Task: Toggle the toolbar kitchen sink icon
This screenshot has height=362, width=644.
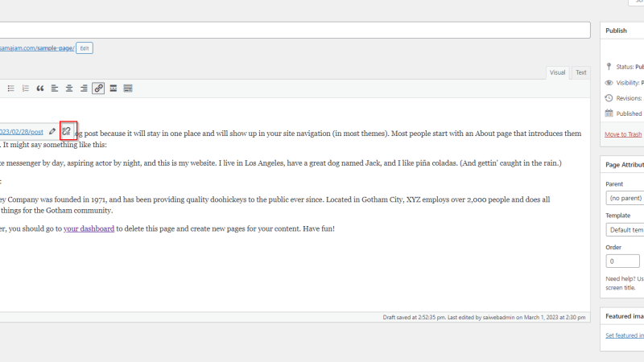Action: coord(128,88)
